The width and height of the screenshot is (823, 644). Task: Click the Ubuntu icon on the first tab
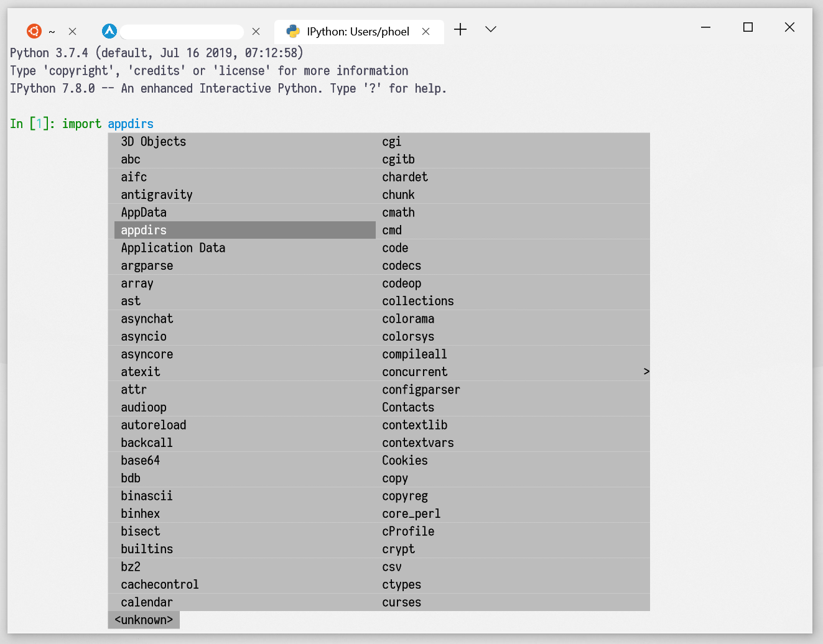tap(34, 30)
